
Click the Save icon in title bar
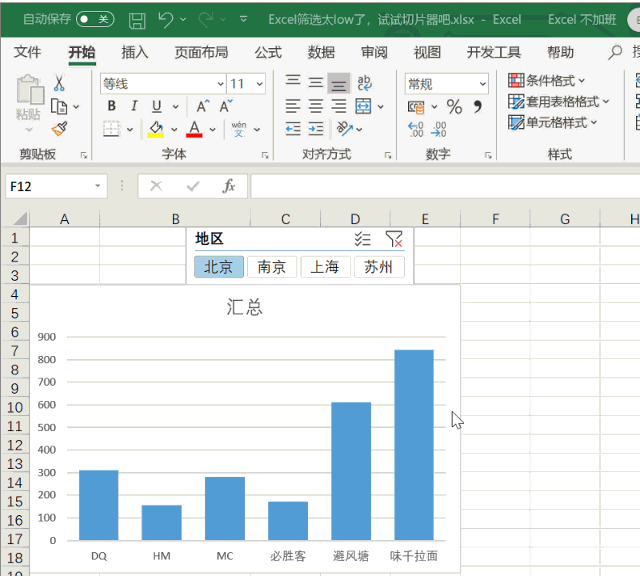(137, 20)
